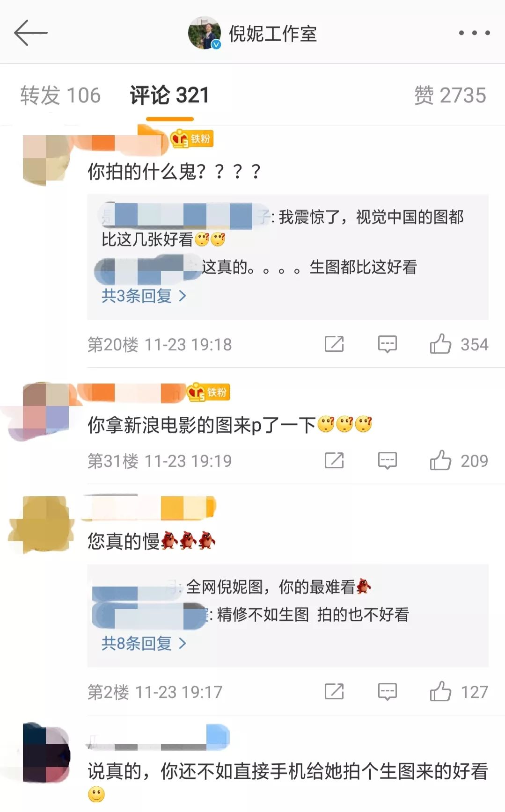Viewport: 505px width, 812px height.
Task: Open the 铁粉 3 badge on first commenter
Action: tap(192, 139)
